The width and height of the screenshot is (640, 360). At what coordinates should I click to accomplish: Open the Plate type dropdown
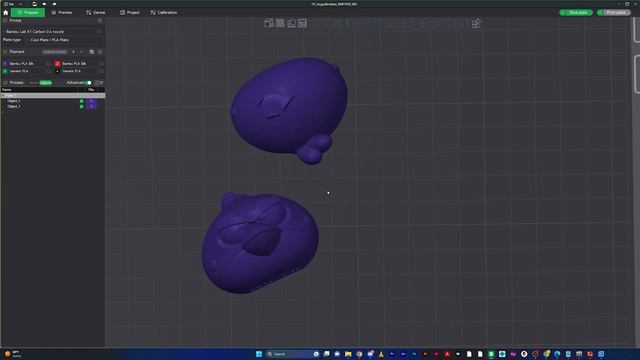point(65,40)
